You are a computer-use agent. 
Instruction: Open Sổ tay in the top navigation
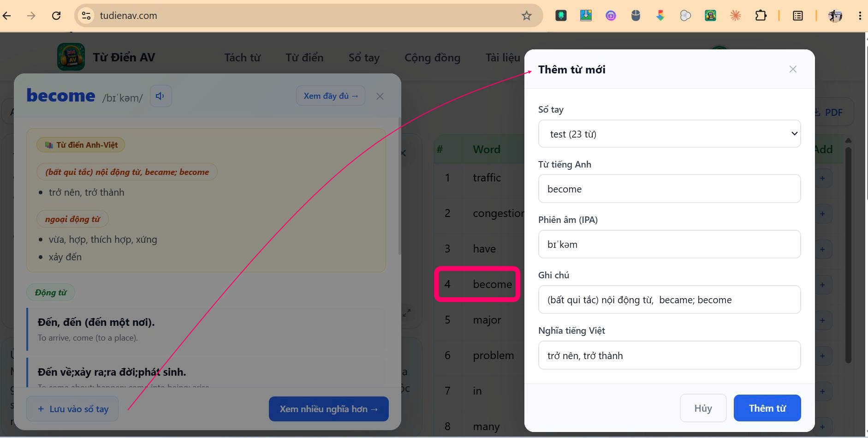coord(364,58)
